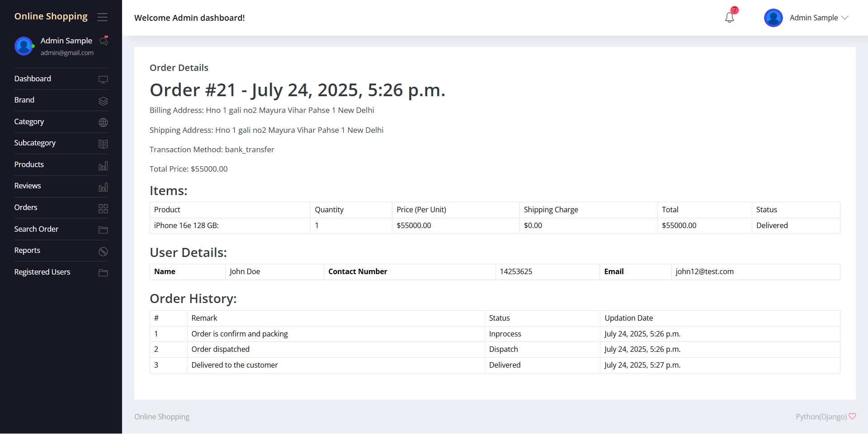Click the john12@test.com email cell
The width and height of the screenshot is (868, 434).
coord(755,272)
